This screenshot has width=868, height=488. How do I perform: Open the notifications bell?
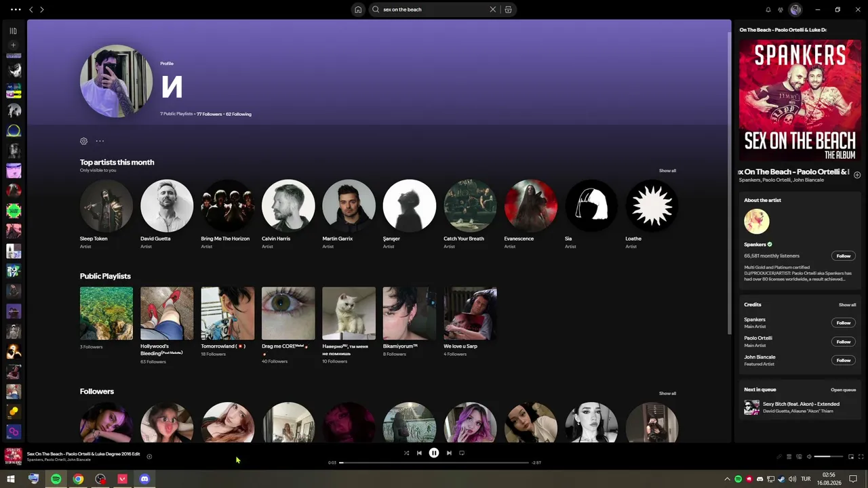768,9
